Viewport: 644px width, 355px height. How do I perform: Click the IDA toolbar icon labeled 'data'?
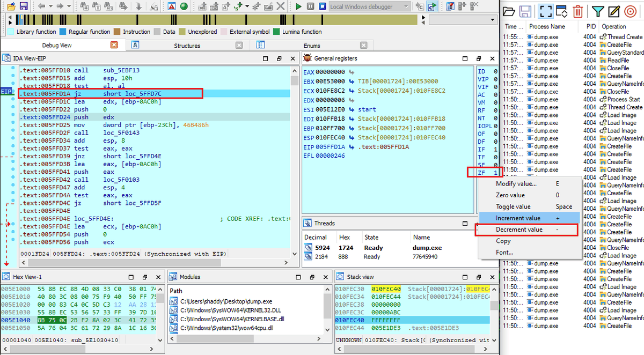tap(214, 6)
